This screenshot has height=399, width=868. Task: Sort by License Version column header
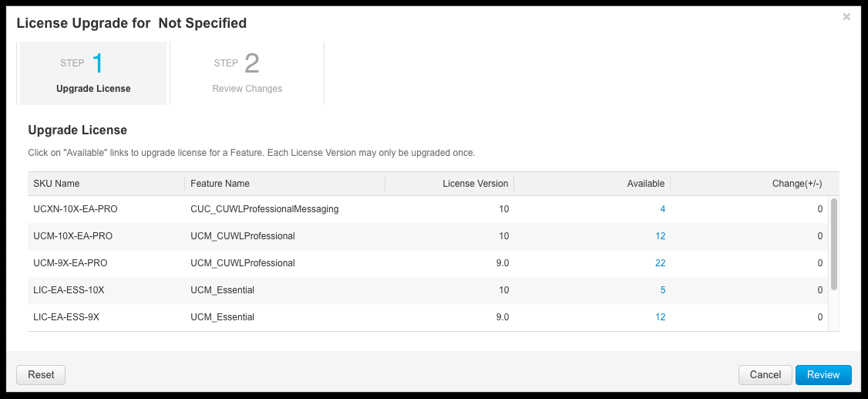pyautogui.click(x=449, y=184)
